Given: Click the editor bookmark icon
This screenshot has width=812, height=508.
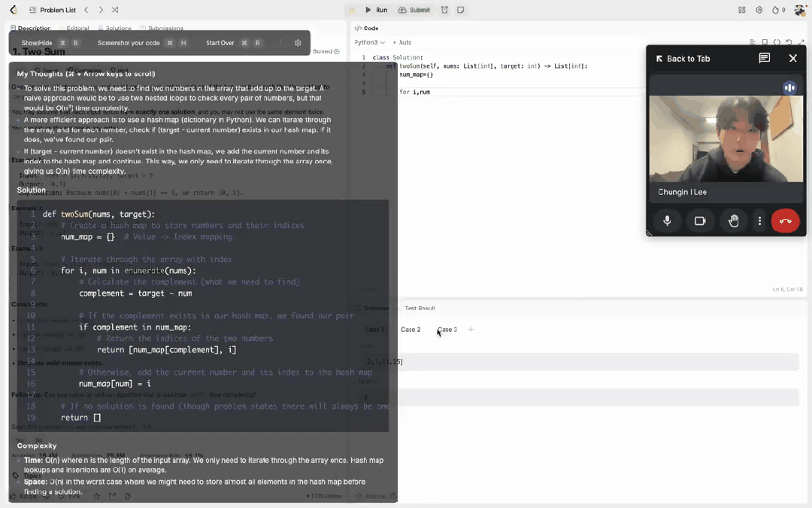Looking at the screenshot, I should tap(765, 42).
